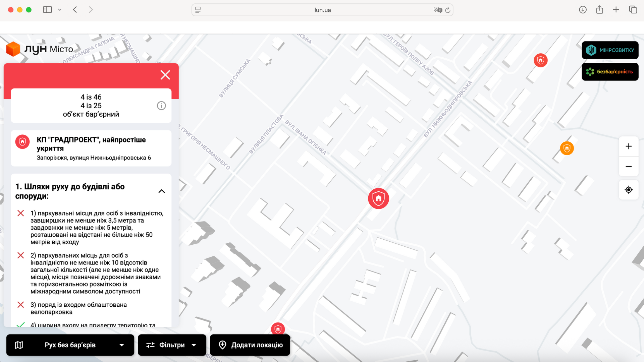
Task: Open the безбар'єрність badge link
Action: (610, 72)
